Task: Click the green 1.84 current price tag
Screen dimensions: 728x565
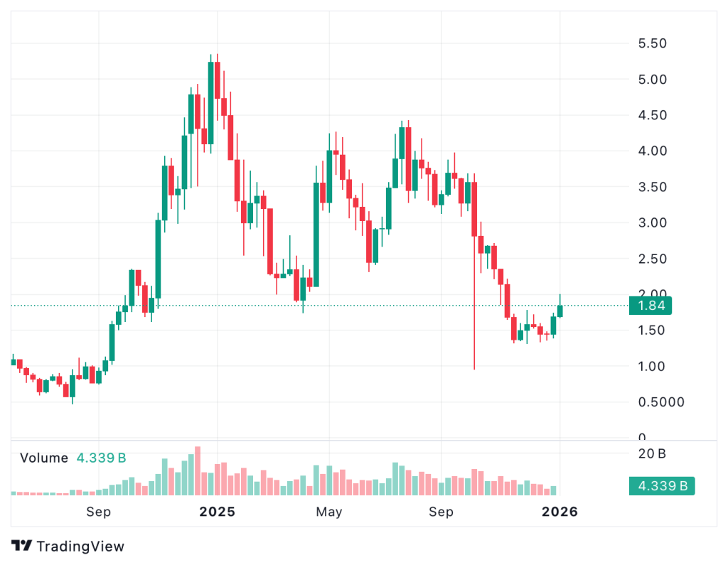Action: pyautogui.click(x=651, y=306)
